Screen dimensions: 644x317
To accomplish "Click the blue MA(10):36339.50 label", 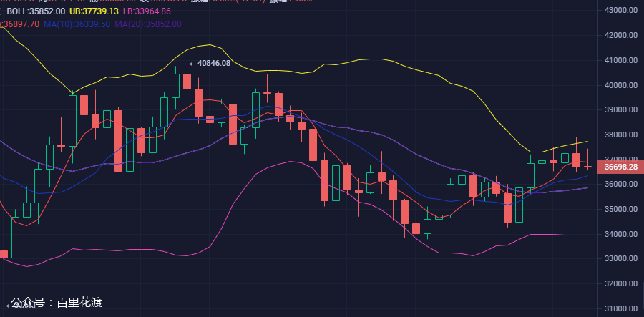I will (77, 24).
